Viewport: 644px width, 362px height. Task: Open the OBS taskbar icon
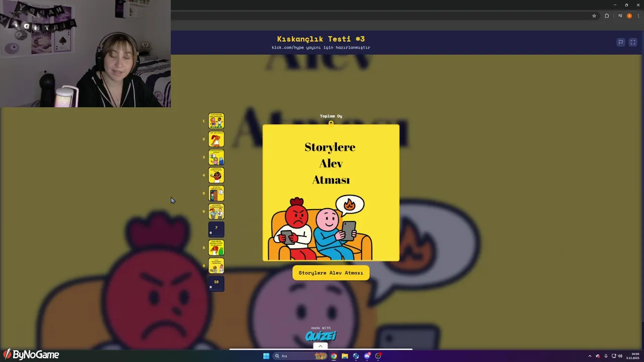point(378,356)
